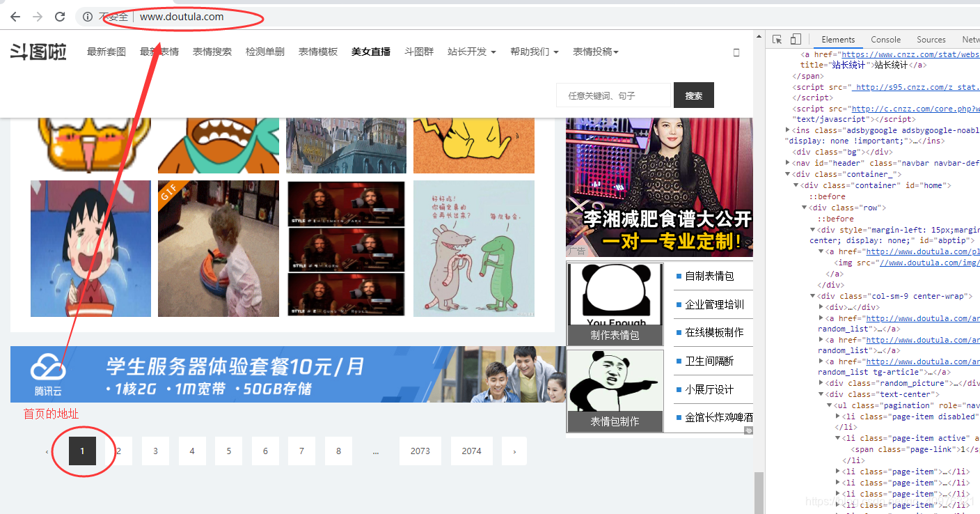The width and height of the screenshot is (980, 514).
Task: Collapse the ul class="pagination" node
Action: coord(830,405)
